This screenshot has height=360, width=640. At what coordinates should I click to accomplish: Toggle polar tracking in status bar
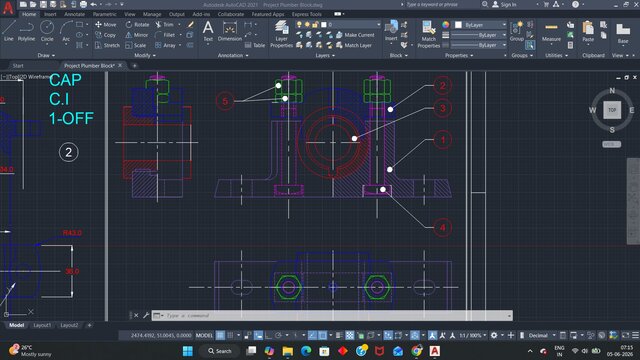[x=279, y=335]
